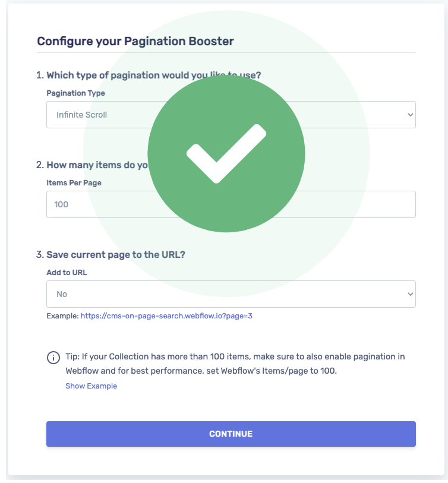The image size is (448, 483).
Task: Click the tip paragraph about 100 items
Action: pyautogui.click(x=235, y=364)
